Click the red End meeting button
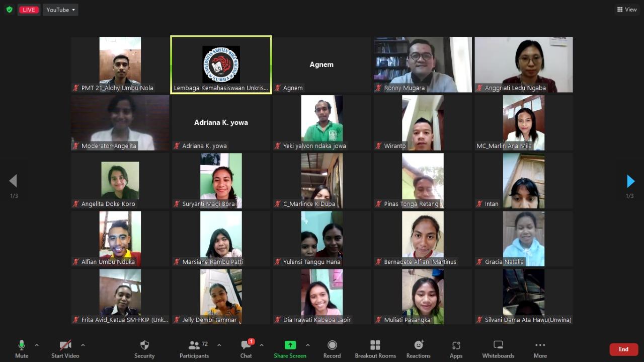644x362 pixels. 623,349
